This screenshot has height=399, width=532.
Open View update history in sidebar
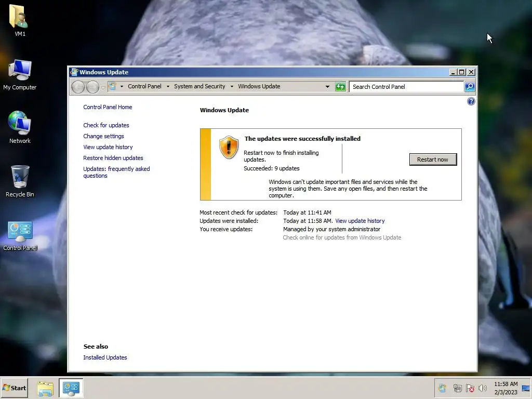point(108,147)
